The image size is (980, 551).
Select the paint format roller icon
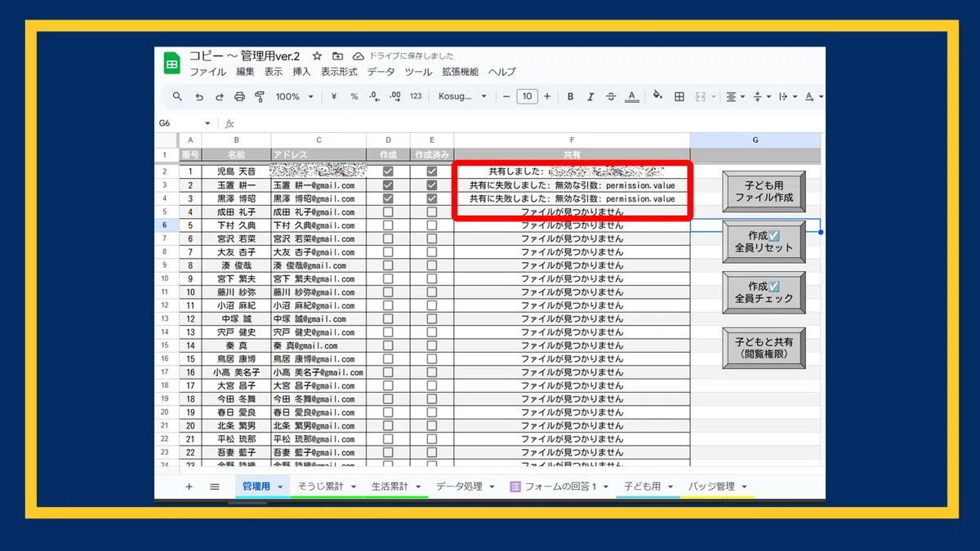[x=260, y=96]
